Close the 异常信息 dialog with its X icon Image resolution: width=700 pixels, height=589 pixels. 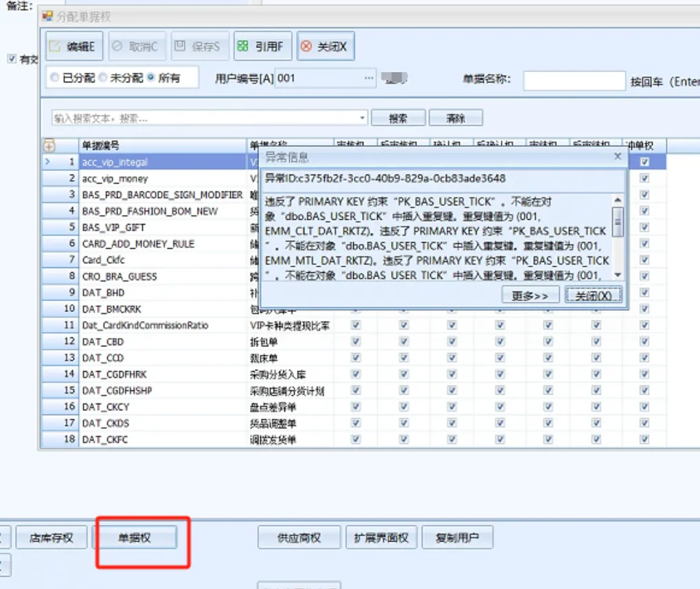(617, 157)
